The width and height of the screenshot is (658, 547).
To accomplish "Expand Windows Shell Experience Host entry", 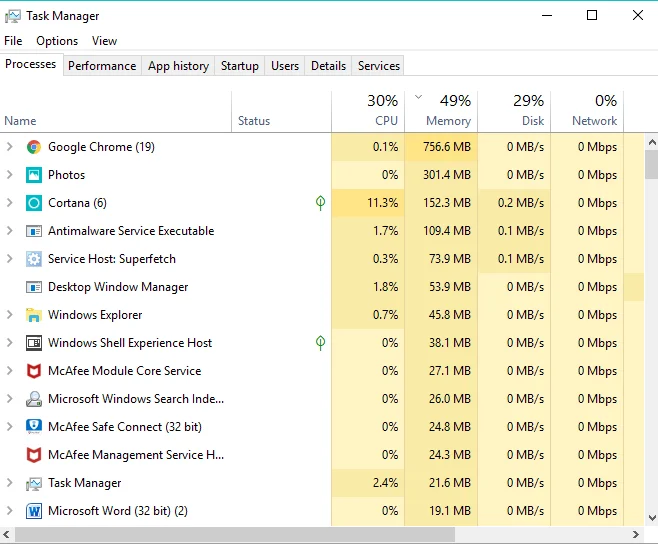I will tap(10, 343).
